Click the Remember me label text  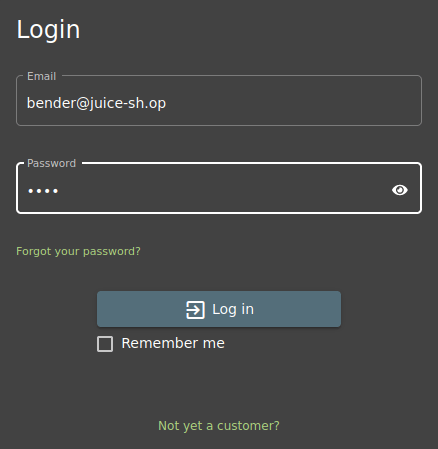tap(173, 343)
